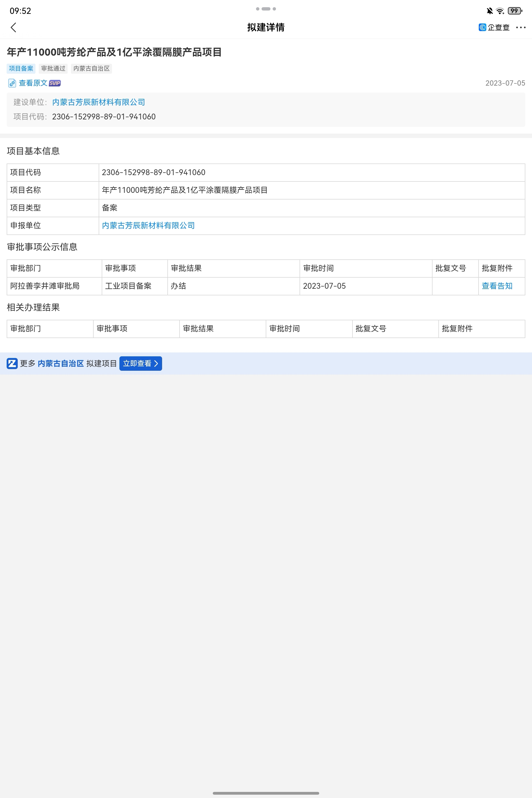Select the 项目备案 tag
The image size is (532, 798).
point(21,68)
